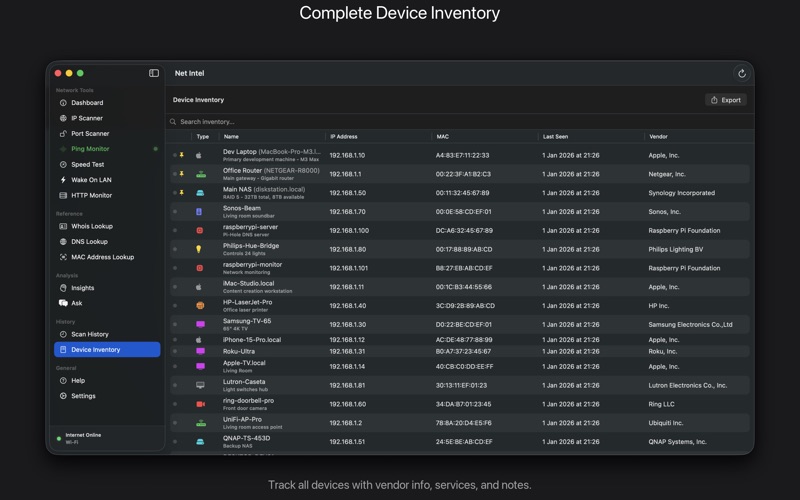Image resolution: width=800 pixels, height=500 pixels.
Task: Sort by the IP Address column header
Action: (343, 136)
